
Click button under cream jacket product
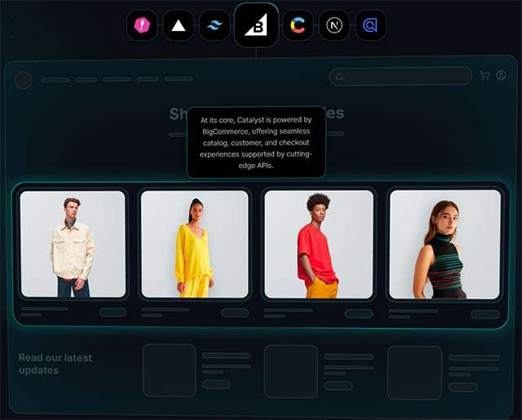click(113, 312)
